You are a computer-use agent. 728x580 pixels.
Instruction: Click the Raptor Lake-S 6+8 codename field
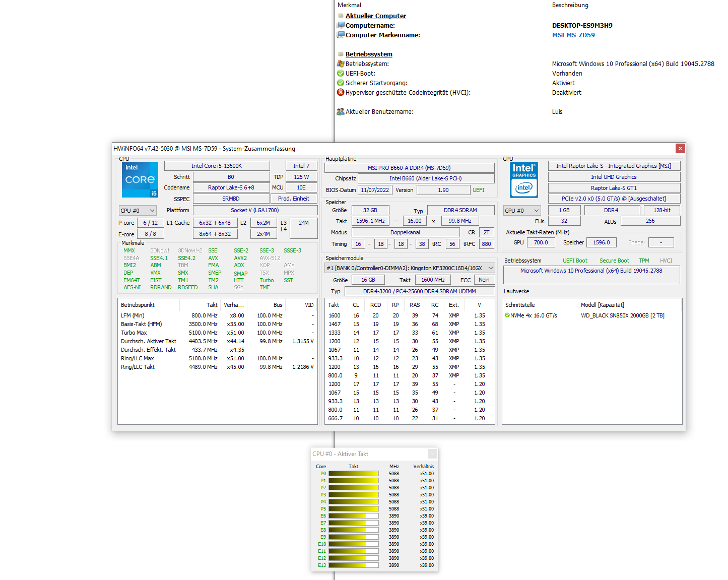[231, 187]
